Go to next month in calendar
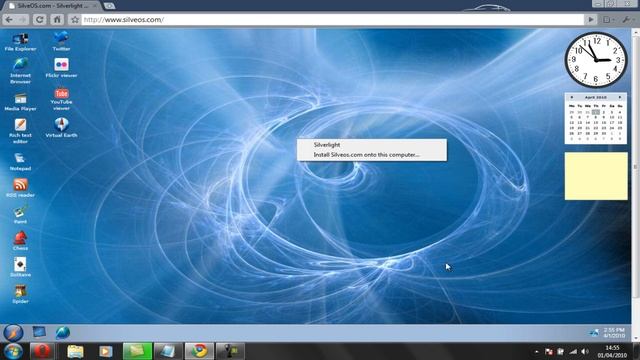The image size is (640, 360). (620, 97)
